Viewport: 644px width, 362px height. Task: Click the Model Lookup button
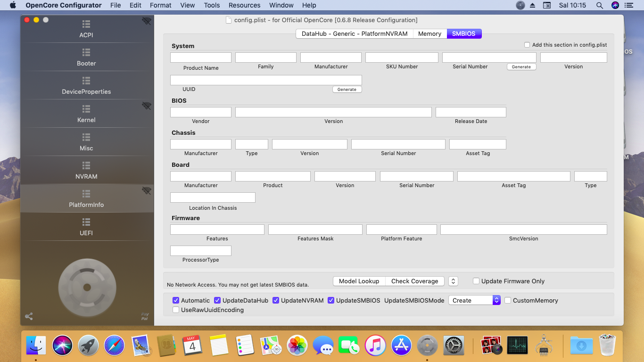359,281
